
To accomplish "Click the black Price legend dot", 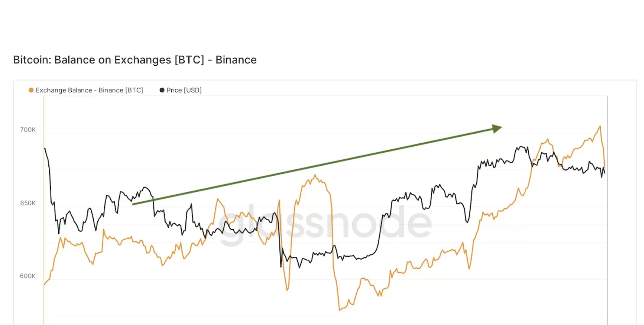I will click(162, 90).
